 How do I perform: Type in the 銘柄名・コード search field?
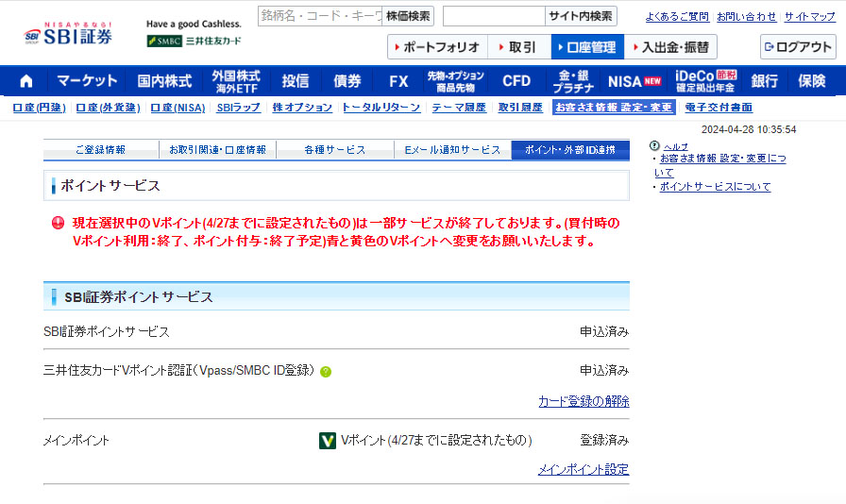point(319,16)
